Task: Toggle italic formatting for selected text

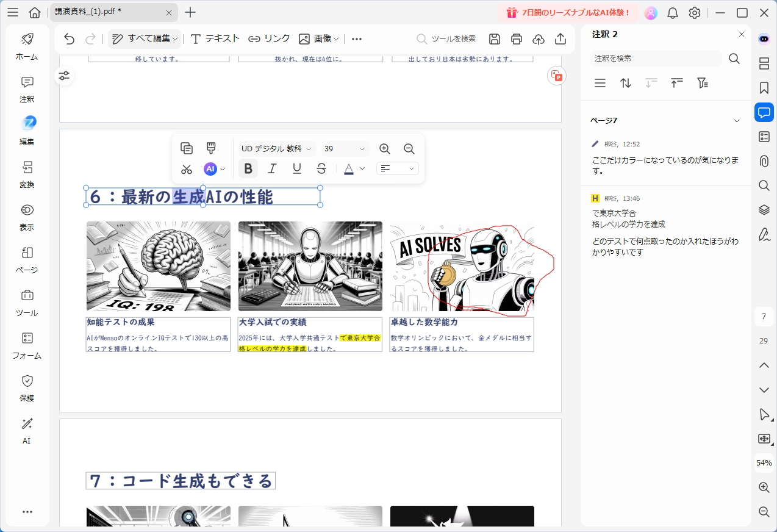Action: coord(272,169)
